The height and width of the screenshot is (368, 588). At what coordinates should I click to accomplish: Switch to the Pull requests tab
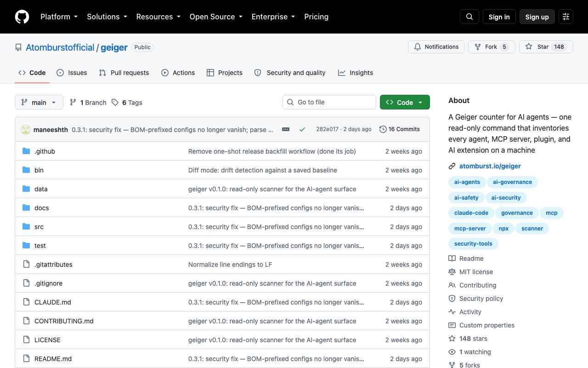tap(124, 73)
